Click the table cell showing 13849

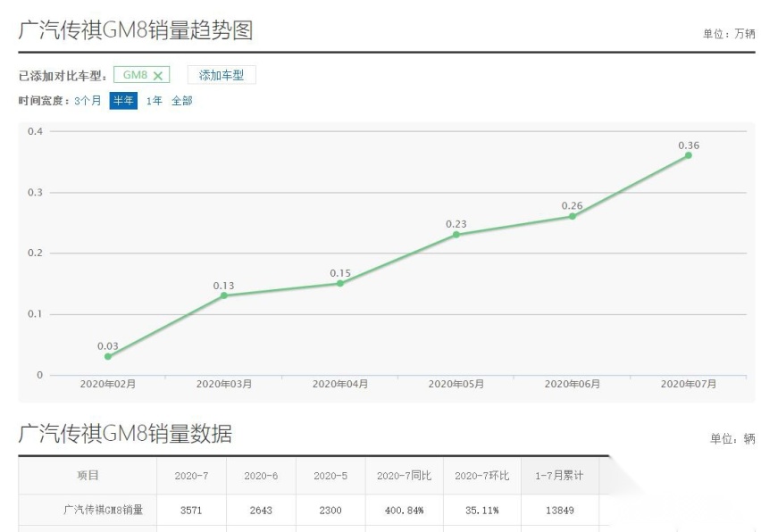(x=560, y=511)
